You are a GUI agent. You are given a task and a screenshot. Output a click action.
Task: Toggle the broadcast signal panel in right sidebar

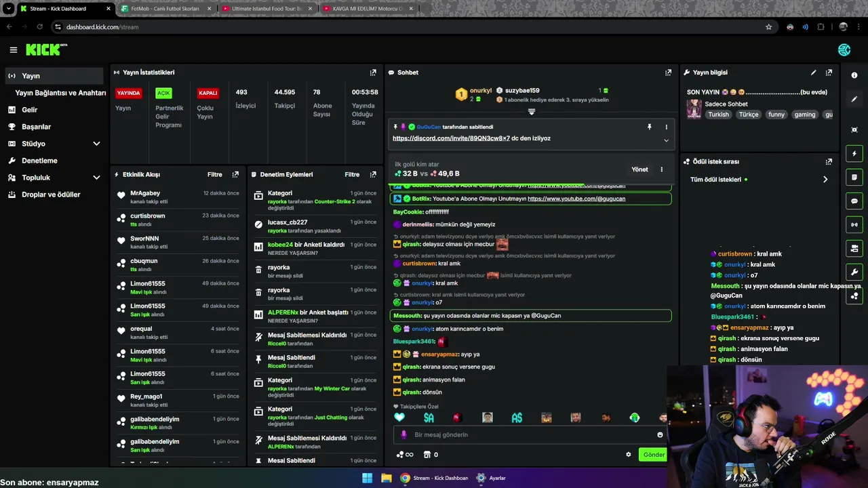[x=854, y=224]
